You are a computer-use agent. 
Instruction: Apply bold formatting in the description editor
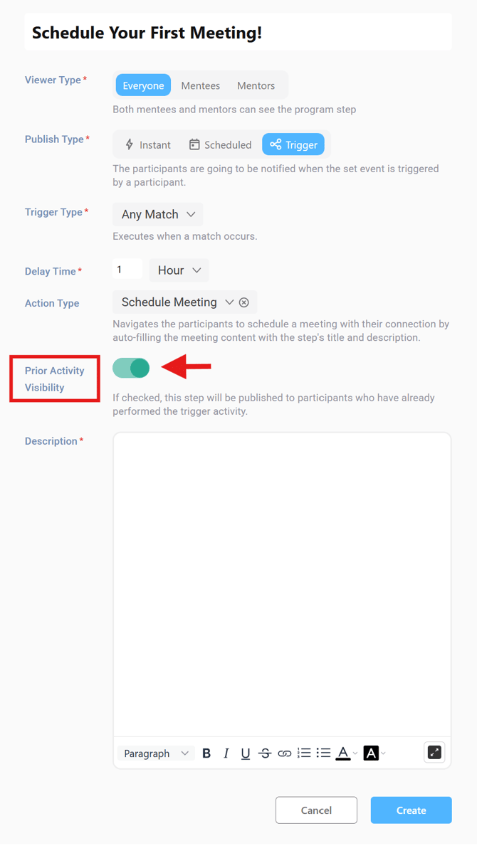(206, 753)
